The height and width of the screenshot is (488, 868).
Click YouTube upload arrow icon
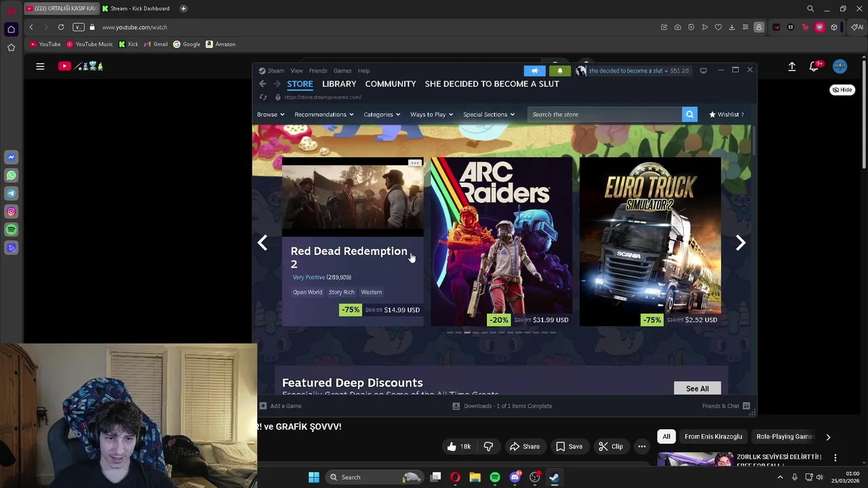click(x=791, y=66)
